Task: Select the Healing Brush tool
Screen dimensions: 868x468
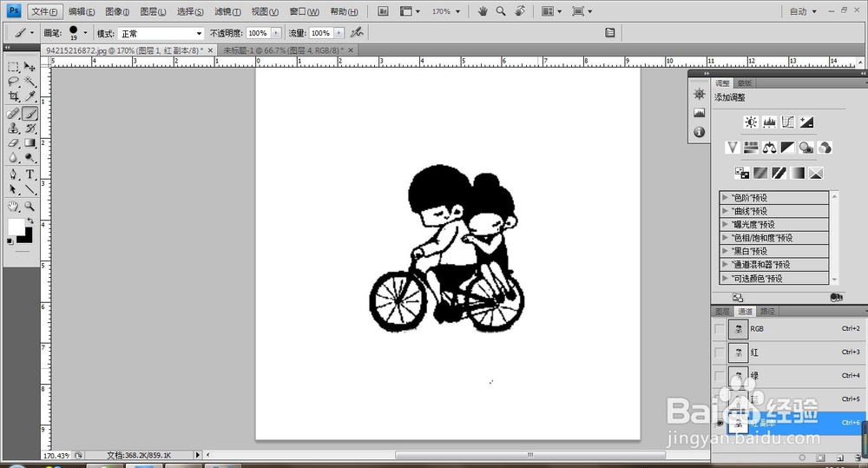Action: pyautogui.click(x=13, y=114)
